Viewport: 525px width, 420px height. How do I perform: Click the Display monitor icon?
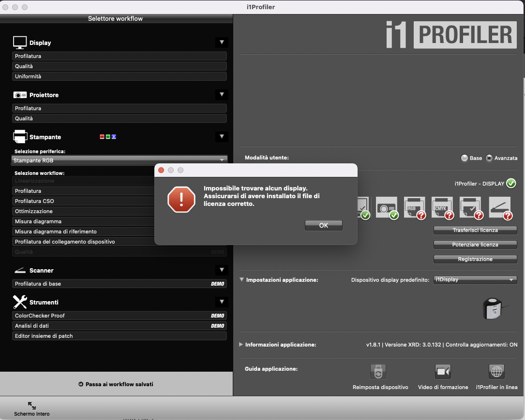20,43
